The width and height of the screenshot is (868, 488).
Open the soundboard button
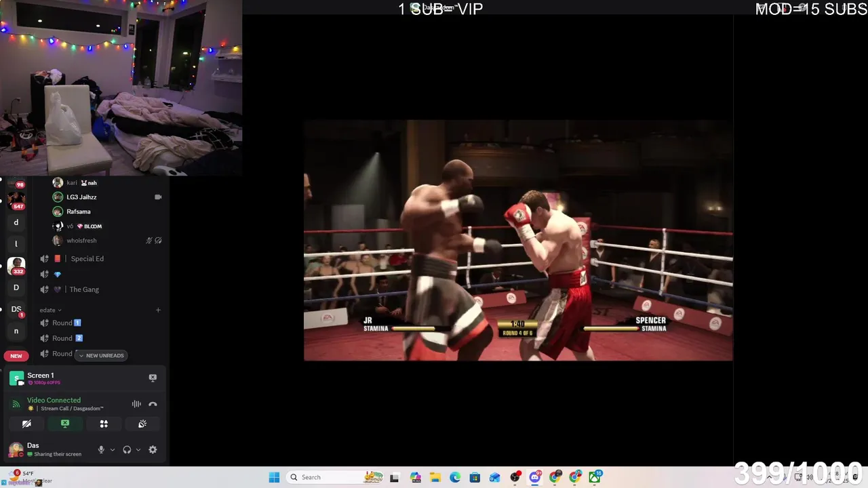click(142, 424)
